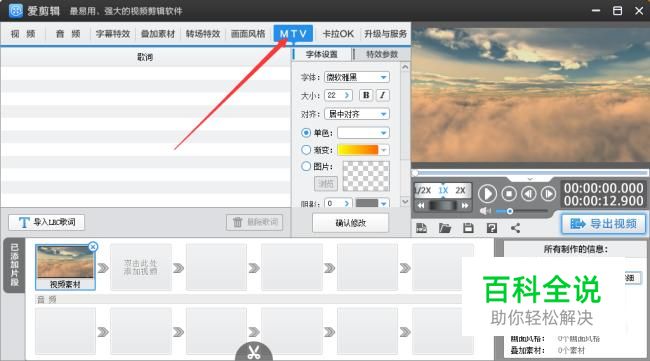Save project with floppy disk icon
This screenshot has height=361, width=650.
click(468, 228)
